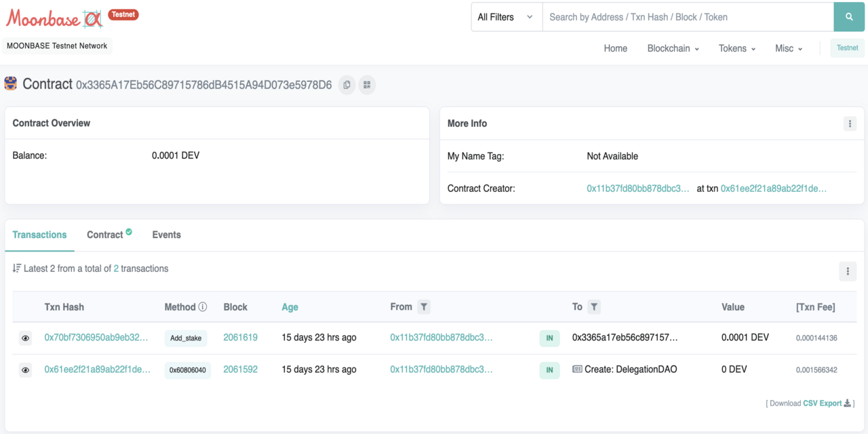
Task: Copy the contract address to clipboard
Action: tap(347, 85)
